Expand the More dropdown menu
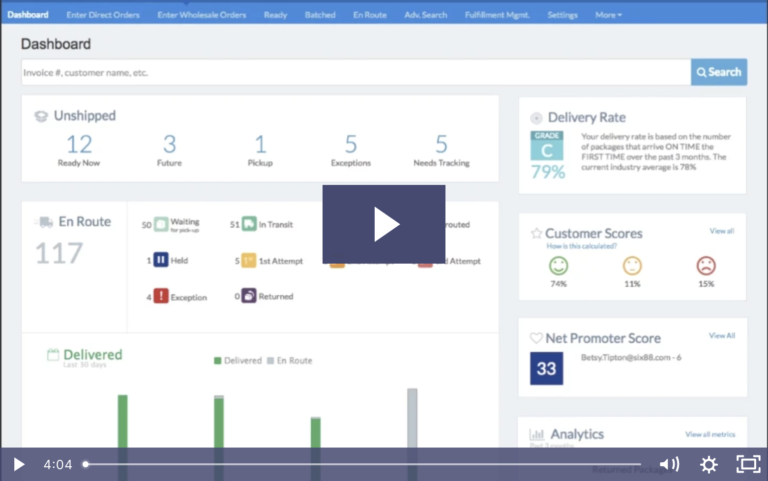The width and height of the screenshot is (768, 481). [x=608, y=15]
